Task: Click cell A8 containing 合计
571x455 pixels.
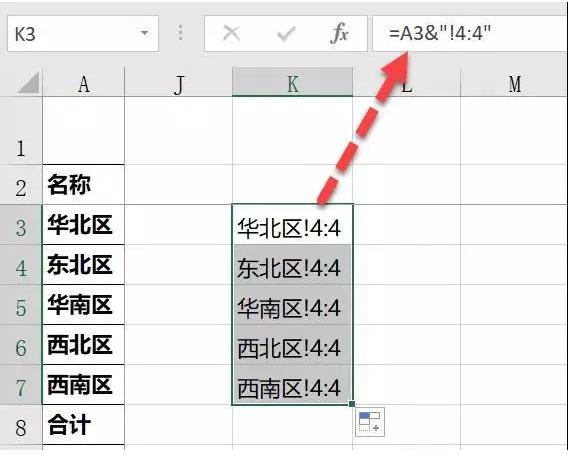Action: click(83, 425)
